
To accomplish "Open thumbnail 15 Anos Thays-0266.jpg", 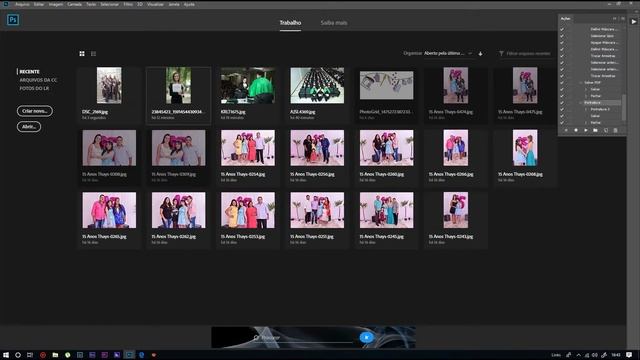I will [x=456, y=148].
